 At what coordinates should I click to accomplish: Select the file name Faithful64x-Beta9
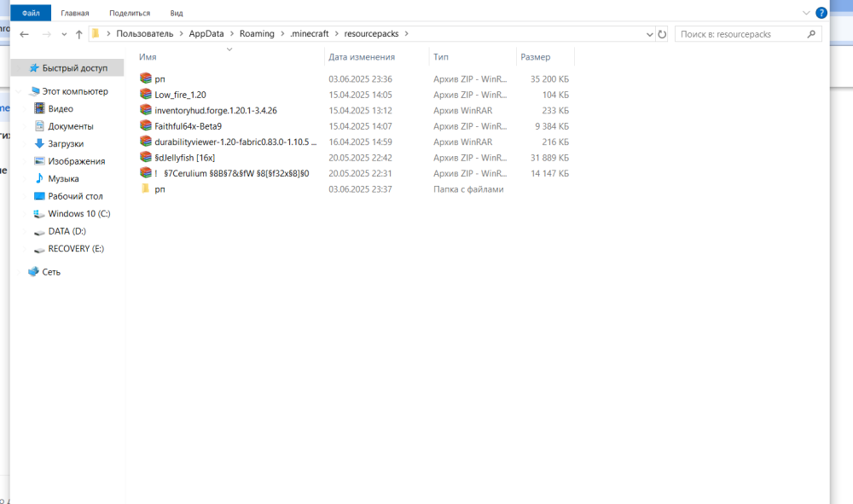point(188,126)
